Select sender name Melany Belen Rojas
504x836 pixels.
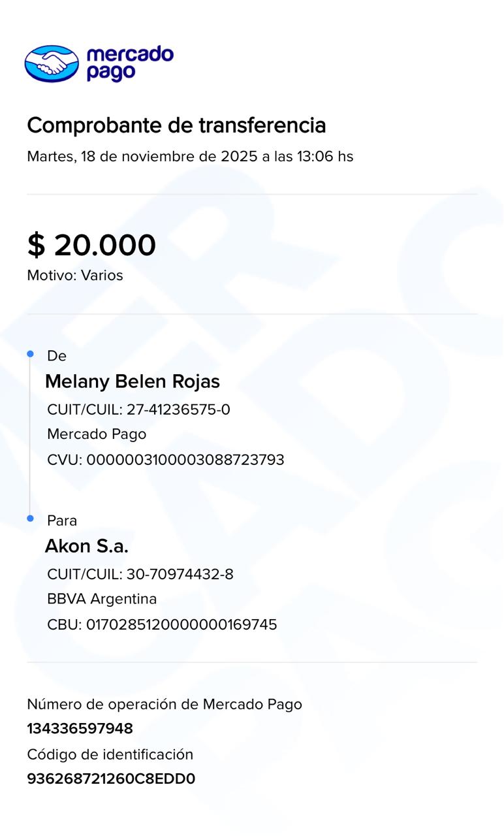pos(133,381)
